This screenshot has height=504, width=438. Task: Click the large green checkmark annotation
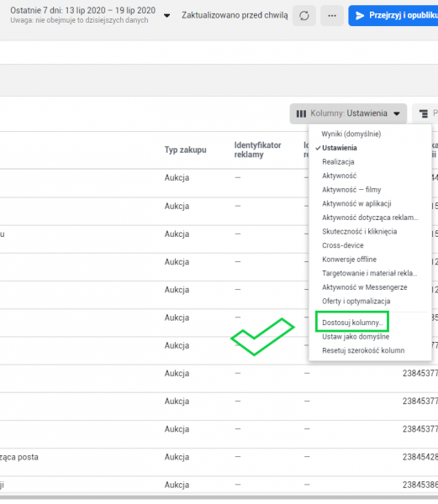262,337
